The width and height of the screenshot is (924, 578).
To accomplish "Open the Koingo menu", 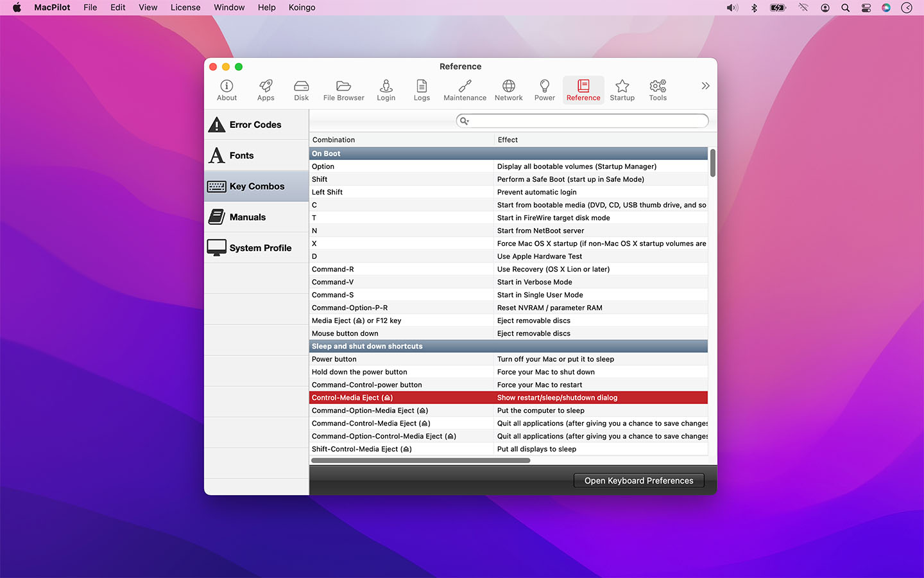I will tap(302, 8).
